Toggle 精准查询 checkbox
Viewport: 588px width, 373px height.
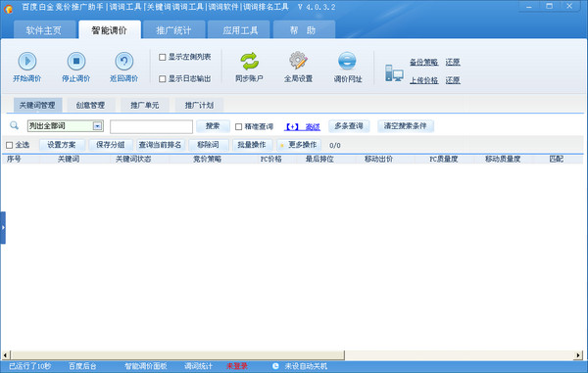pos(238,126)
